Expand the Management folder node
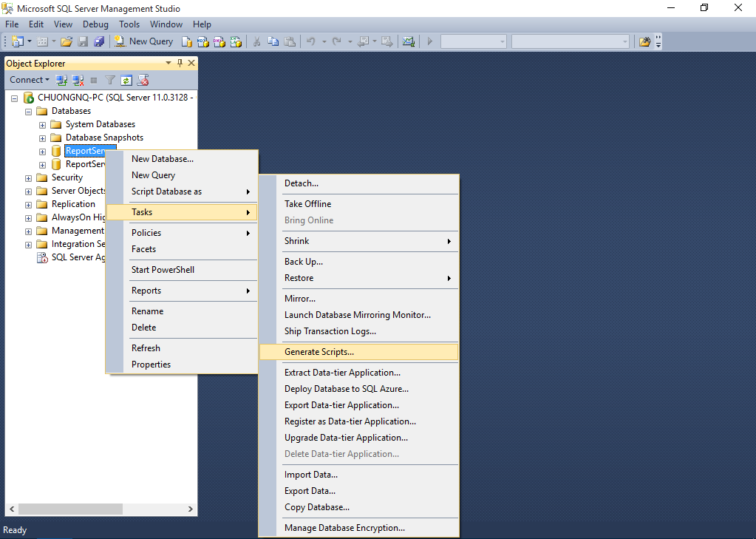Screen dimensions: 756x539 (28, 231)
